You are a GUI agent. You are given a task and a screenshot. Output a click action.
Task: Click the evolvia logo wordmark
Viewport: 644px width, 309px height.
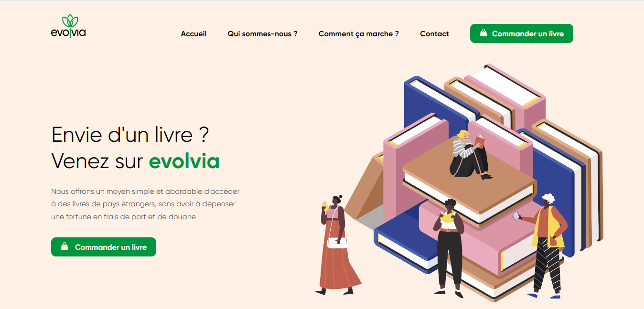(x=68, y=33)
